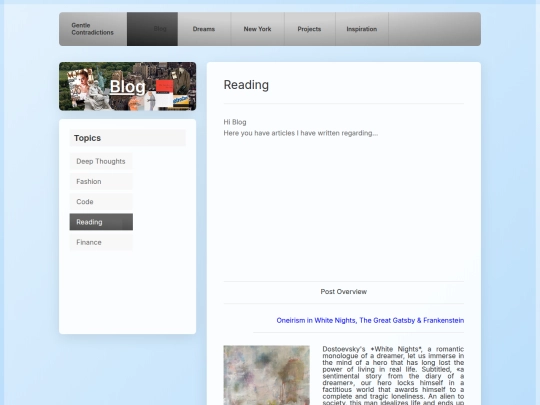Switch to the Projects section

click(309, 29)
